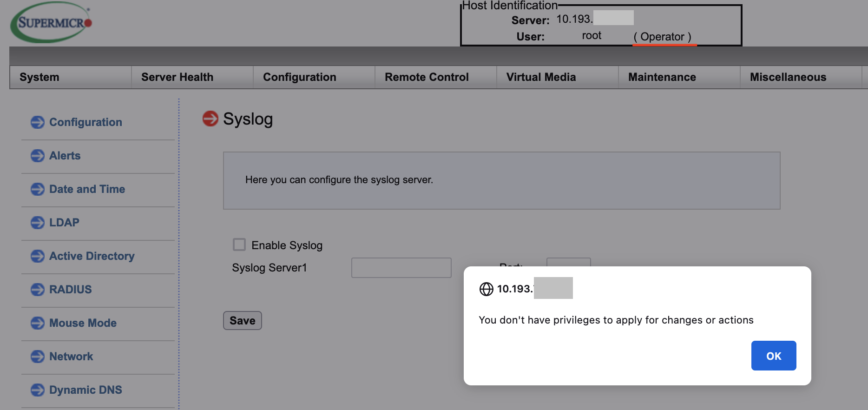The height and width of the screenshot is (410, 868).
Task: Open the Mouse Mode sidebar link
Action: 83,323
